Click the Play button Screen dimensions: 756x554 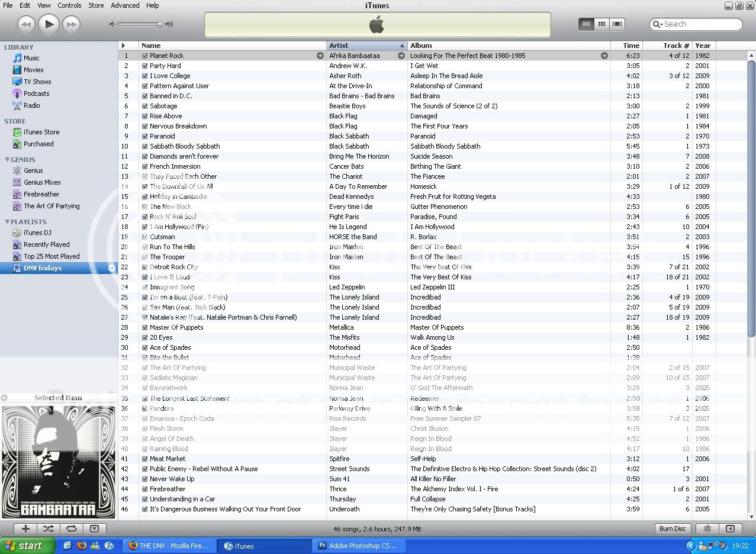tap(49, 24)
